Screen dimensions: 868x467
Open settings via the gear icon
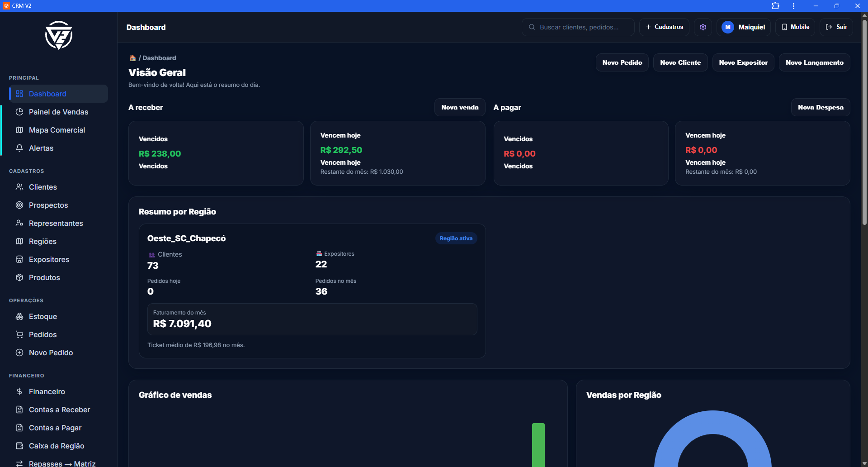click(703, 27)
